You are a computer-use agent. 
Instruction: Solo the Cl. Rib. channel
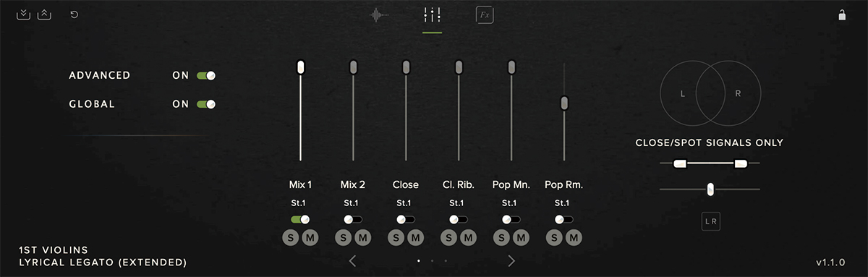click(x=449, y=237)
